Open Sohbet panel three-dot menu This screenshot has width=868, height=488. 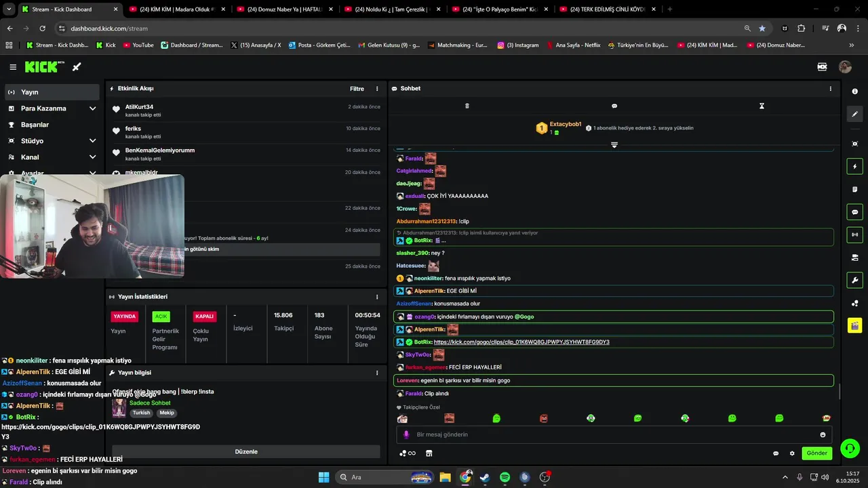[x=830, y=89]
